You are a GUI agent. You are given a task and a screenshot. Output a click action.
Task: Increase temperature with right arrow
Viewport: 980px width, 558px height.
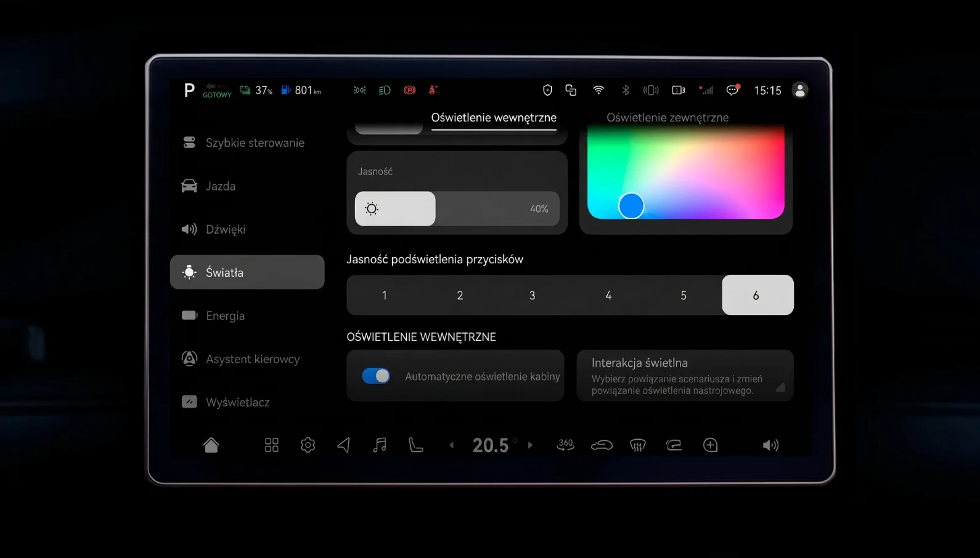point(530,445)
